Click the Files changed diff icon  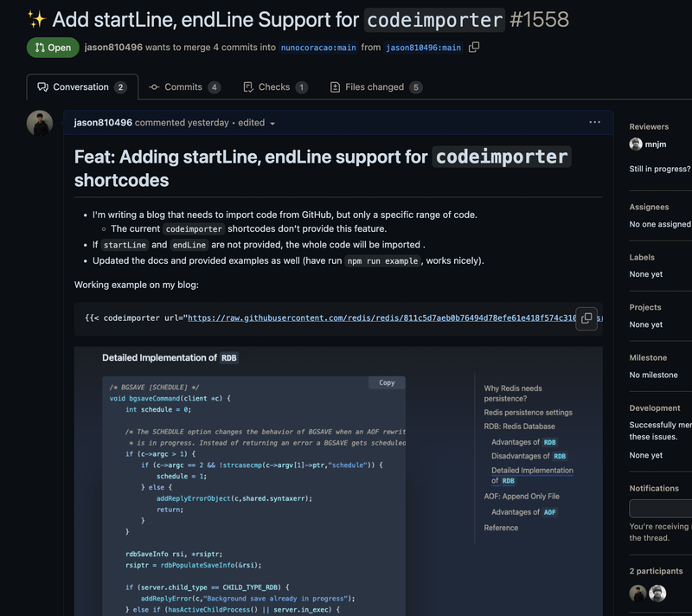[333, 87]
